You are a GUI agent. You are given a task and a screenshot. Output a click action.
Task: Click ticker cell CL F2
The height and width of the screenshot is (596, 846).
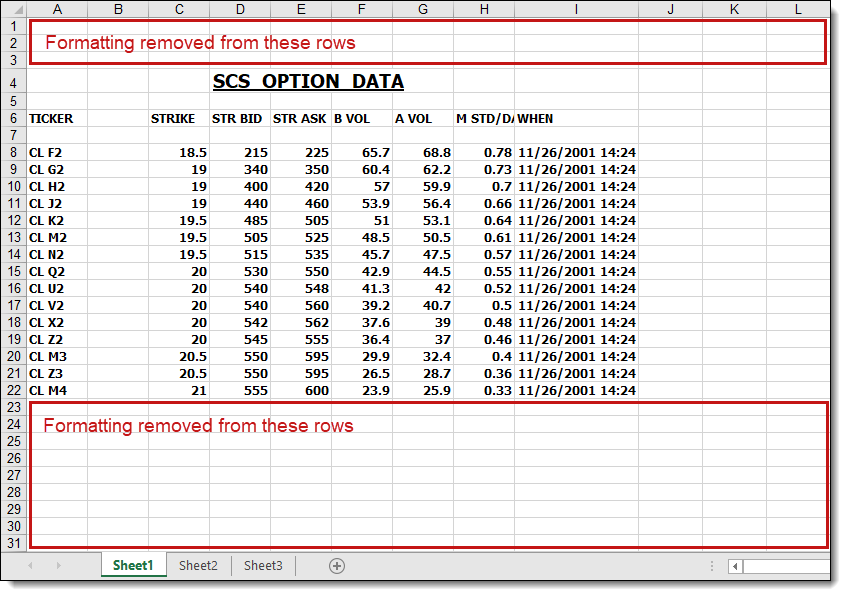(57, 153)
